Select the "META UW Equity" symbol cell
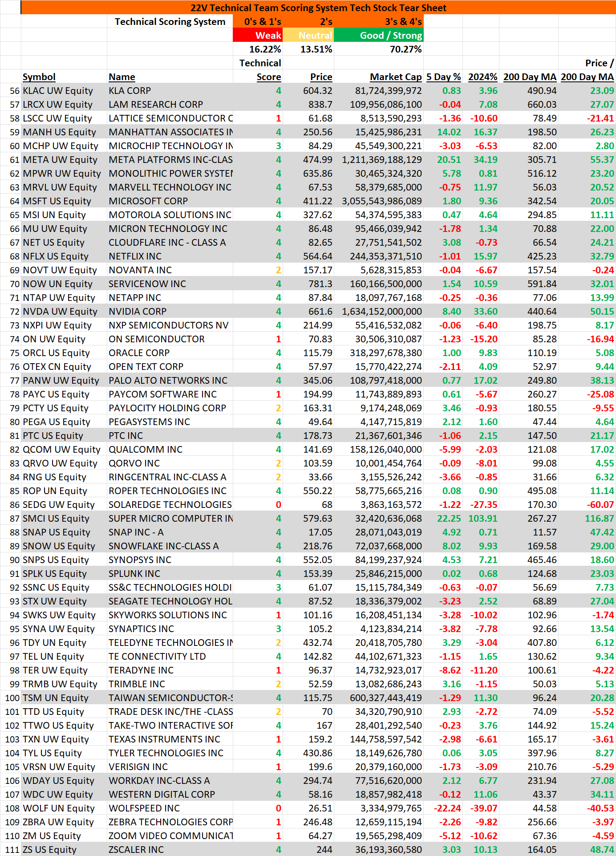The image size is (616, 856). [x=64, y=159]
